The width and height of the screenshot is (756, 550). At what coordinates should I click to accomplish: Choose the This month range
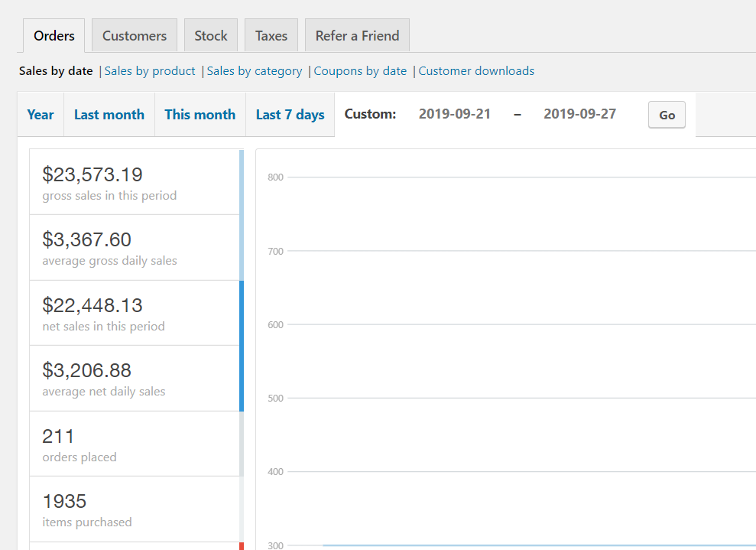pyautogui.click(x=200, y=115)
